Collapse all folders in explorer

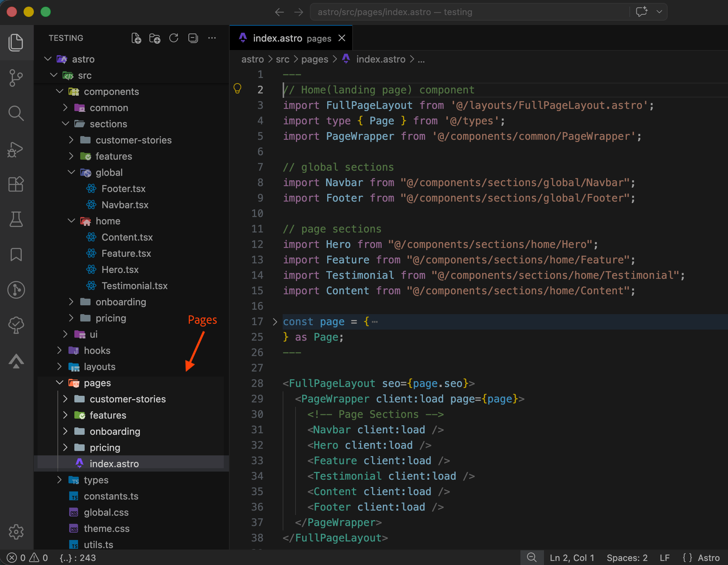(193, 38)
